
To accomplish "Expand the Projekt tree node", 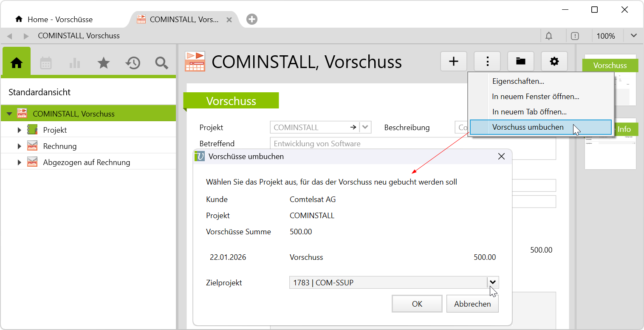I will pos(19,130).
